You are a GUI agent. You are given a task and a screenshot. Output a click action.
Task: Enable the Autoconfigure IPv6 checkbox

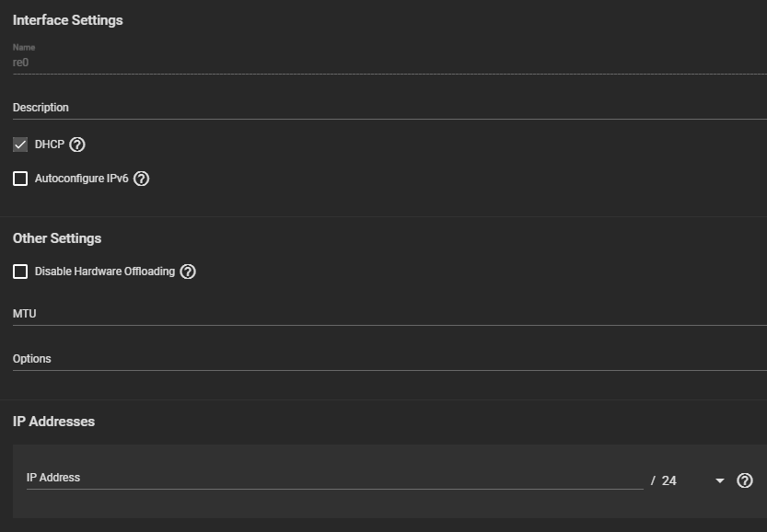pyautogui.click(x=20, y=179)
